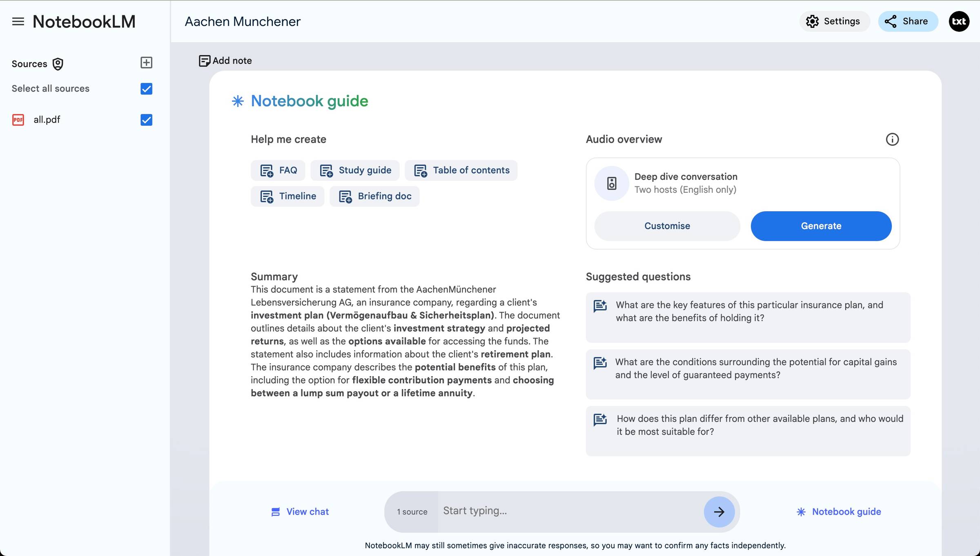Open the hamburger navigation menu
Screen dimensions: 980x556
[18, 21]
